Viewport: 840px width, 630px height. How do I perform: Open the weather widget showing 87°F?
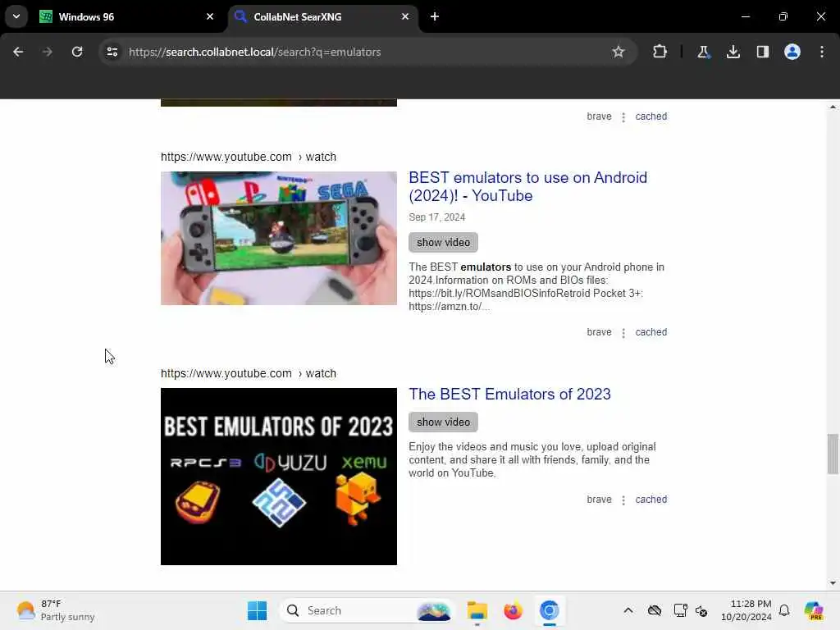(x=56, y=610)
